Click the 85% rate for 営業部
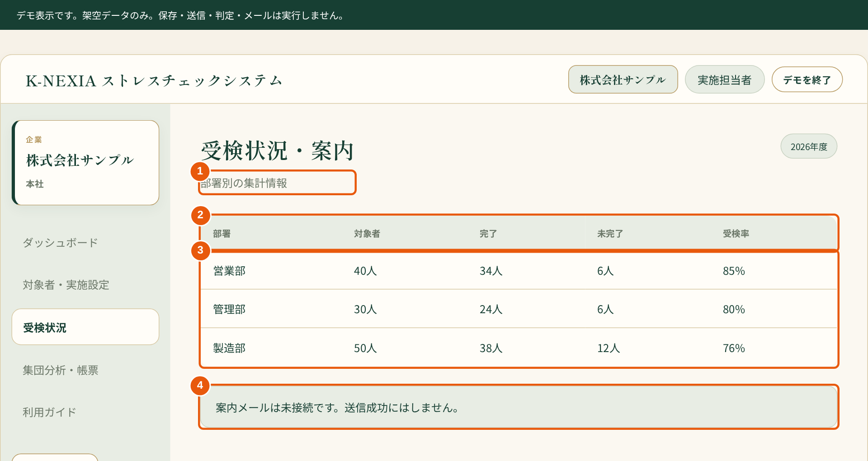Image resolution: width=868 pixels, height=461 pixels. click(734, 271)
